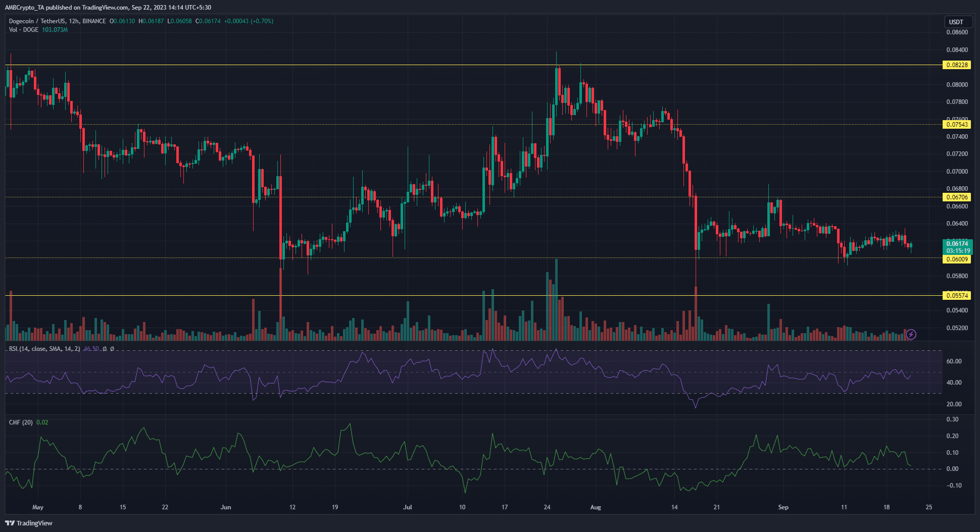
Task: Click the purple lightning bolt icon on chart
Action: [x=911, y=334]
